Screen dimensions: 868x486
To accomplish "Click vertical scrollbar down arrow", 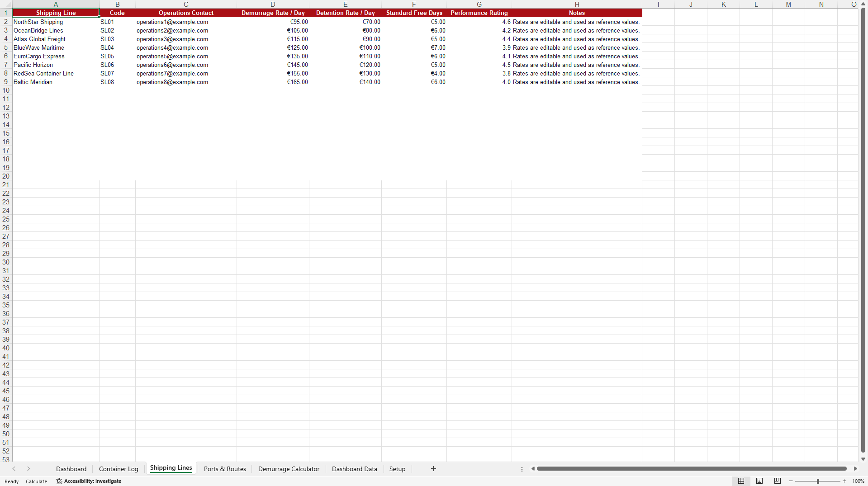I will point(863,459).
